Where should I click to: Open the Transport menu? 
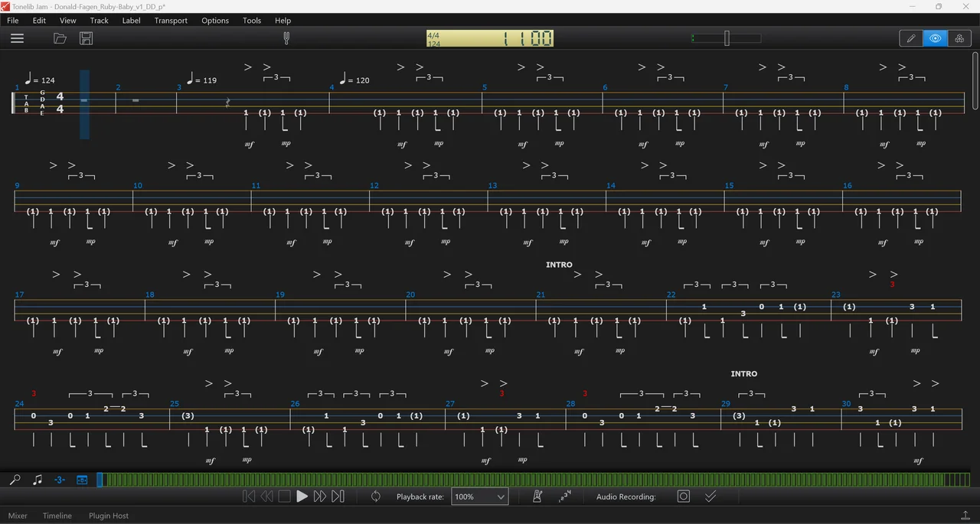171,21
